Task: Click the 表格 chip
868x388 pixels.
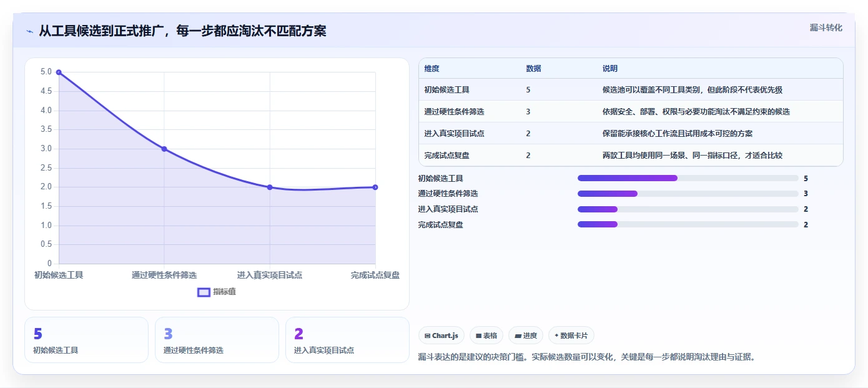Action: [486, 336]
